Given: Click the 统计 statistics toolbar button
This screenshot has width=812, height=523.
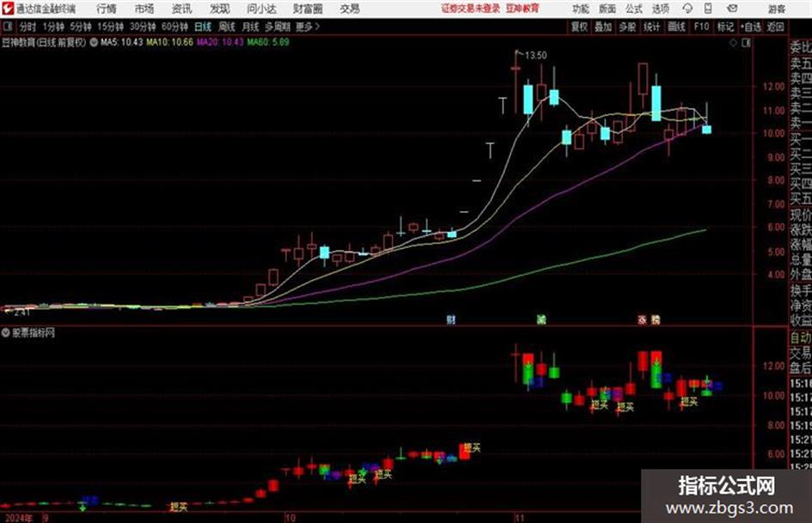Looking at the screenshot, I should pyautogui.click(x=651, y=27).
